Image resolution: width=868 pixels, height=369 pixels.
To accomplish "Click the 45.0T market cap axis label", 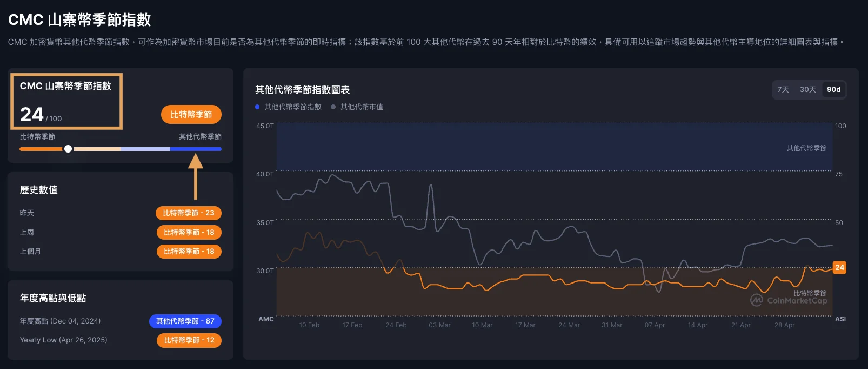I will coord(265,126).
